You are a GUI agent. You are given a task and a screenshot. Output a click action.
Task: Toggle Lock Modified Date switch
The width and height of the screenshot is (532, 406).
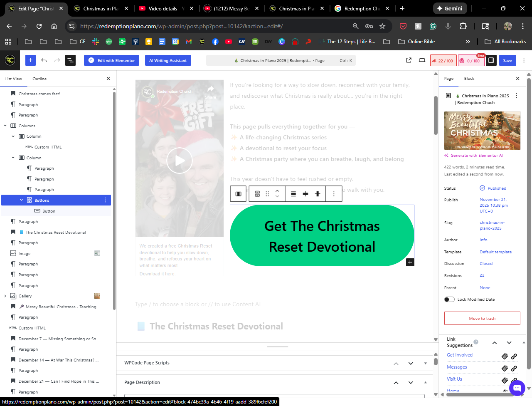[x=449, y=300]
